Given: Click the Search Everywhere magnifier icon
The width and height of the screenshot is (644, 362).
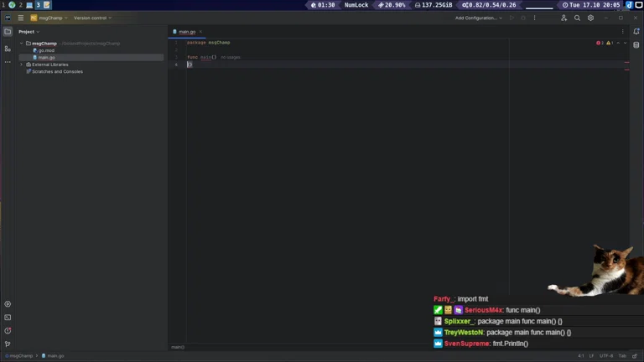Looking at the screenshot, I should pyautogui.click(x=577, y=18).
